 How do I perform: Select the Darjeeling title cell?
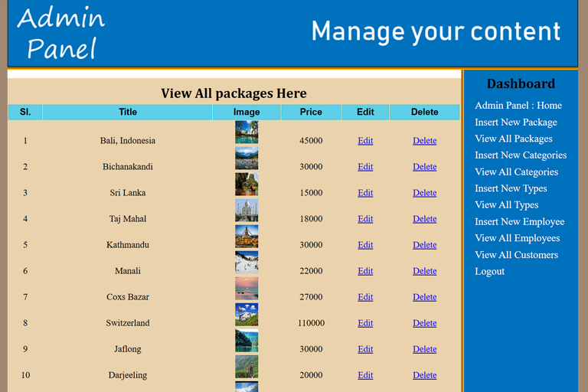tap(128, 375)
